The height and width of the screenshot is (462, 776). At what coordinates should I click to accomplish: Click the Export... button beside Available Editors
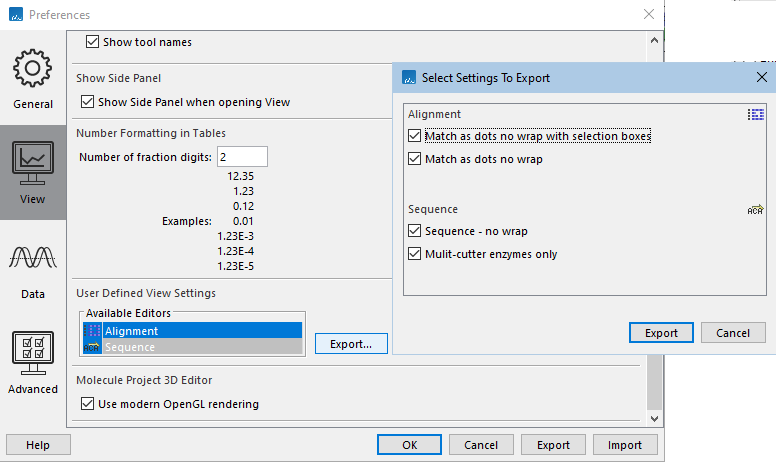click(351, 344)
